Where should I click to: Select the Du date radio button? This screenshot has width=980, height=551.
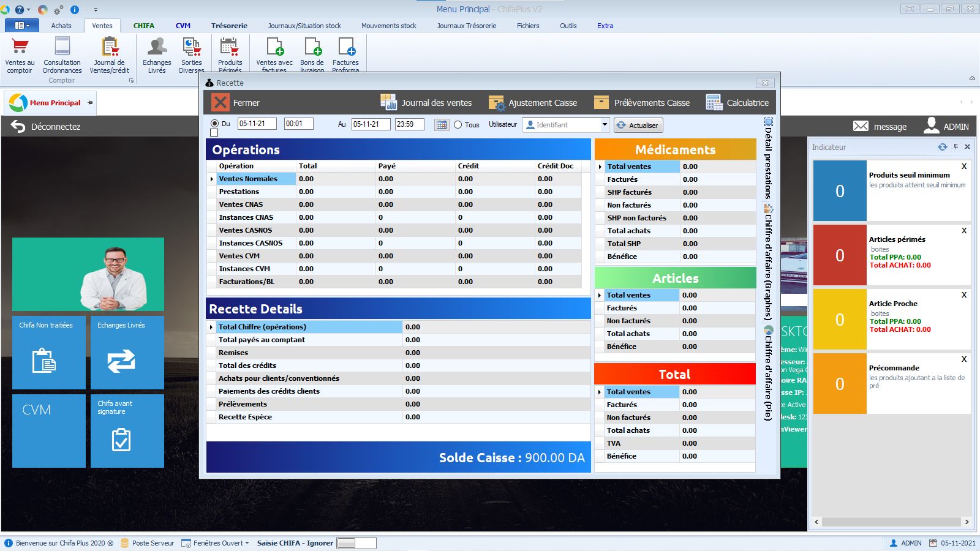[214, 124]
